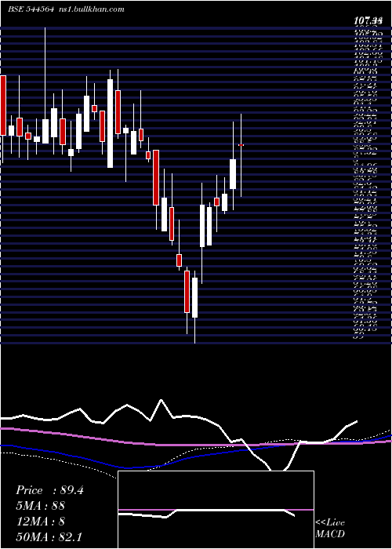Viewport: 392px width, 549px height.
Task: Click the '<<Live MACD' label
Action: (x=330, y=529)
